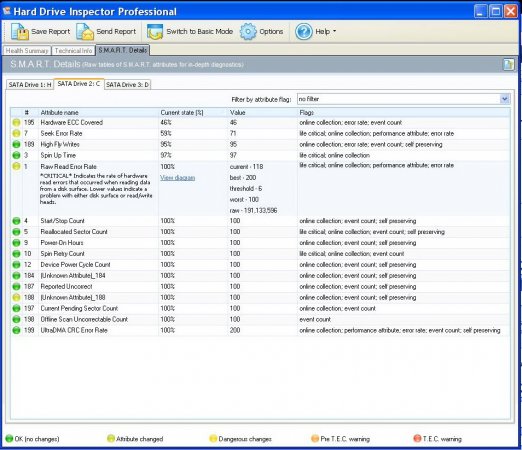Screen dimensions: 522x450
Task: Click the Send Report button label
Action: click(116, 32)
